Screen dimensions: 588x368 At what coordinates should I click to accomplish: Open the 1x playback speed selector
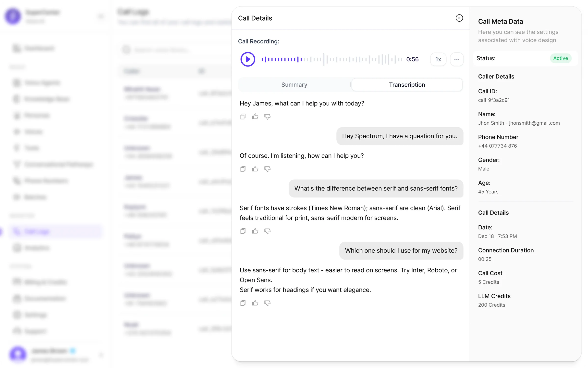click(x=438, y=59)
